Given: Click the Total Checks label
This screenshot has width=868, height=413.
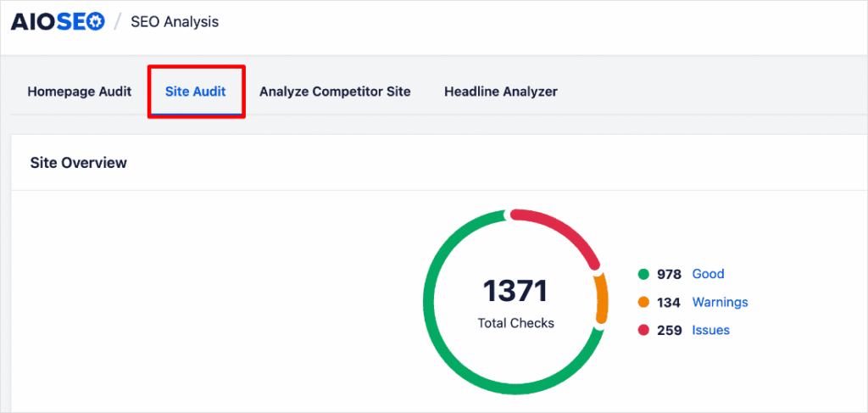Looking at the screenshot, I should point(516,323).
